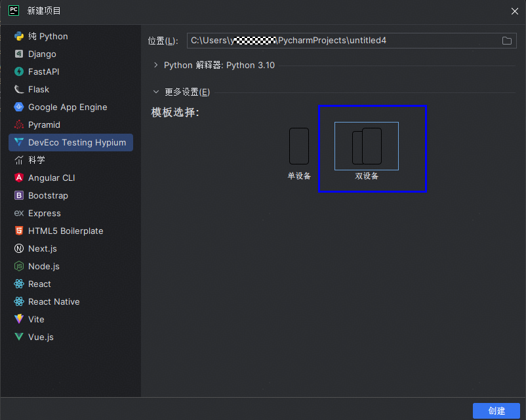Pick the Bootstrap B icon

coord(19,195)
